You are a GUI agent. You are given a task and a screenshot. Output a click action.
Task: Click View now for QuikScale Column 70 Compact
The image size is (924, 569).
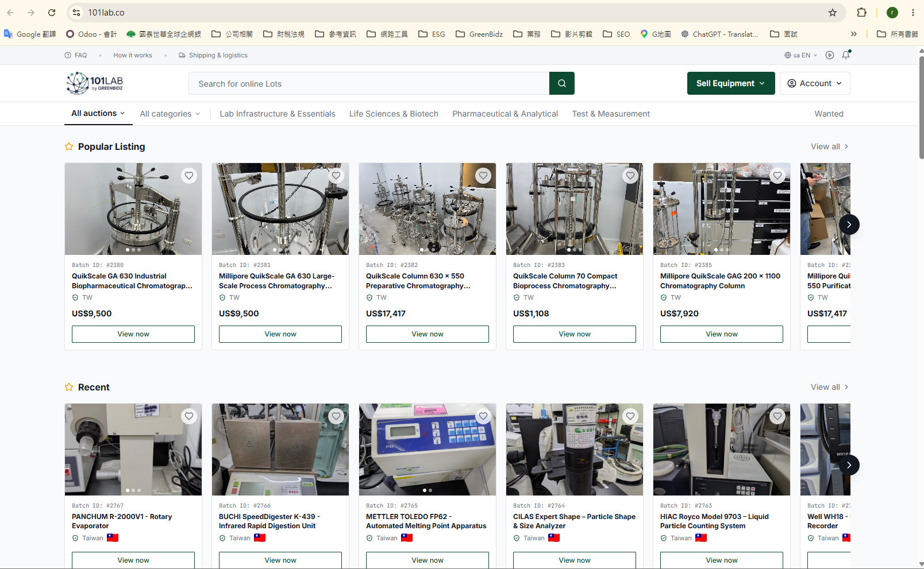pos(575,334)
